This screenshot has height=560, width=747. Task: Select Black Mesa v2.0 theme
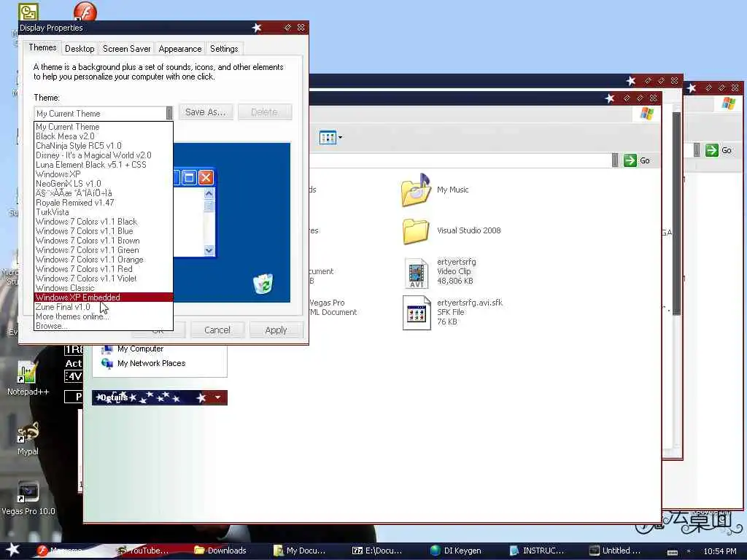[104, 136]
